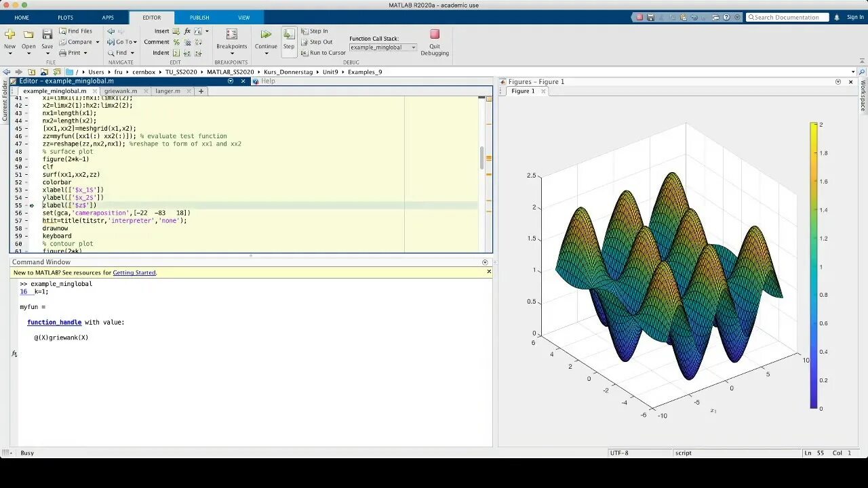
Task: Click the Help question mark icon
Action: 726,17
